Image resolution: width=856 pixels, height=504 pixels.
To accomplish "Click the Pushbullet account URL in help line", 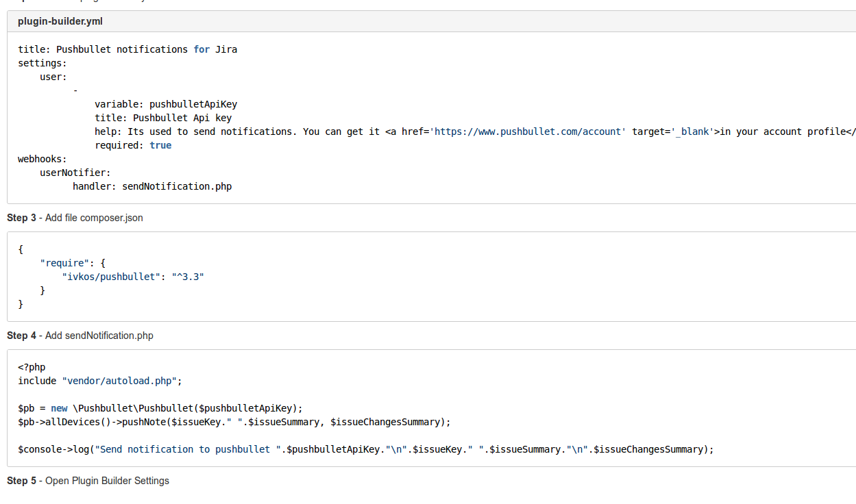I will pyautogui.click(x=530, y=131).
